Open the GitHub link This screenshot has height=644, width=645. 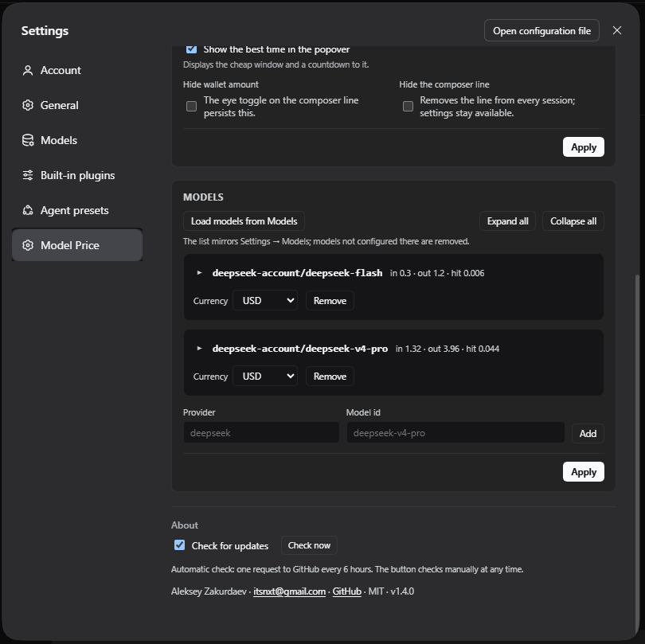point(346,591)
